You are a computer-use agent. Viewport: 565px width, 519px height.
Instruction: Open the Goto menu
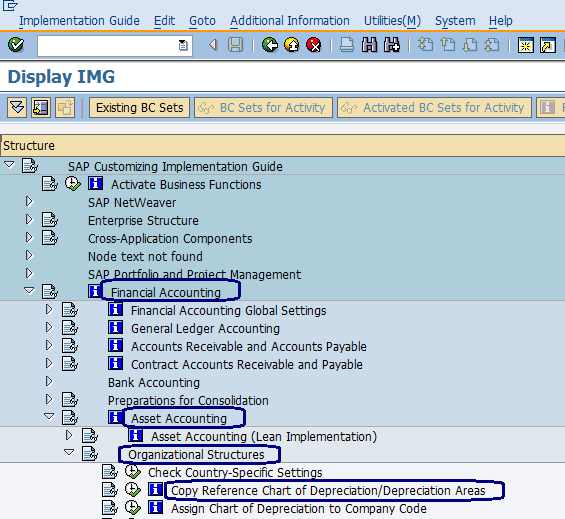(x=202, y=21)
